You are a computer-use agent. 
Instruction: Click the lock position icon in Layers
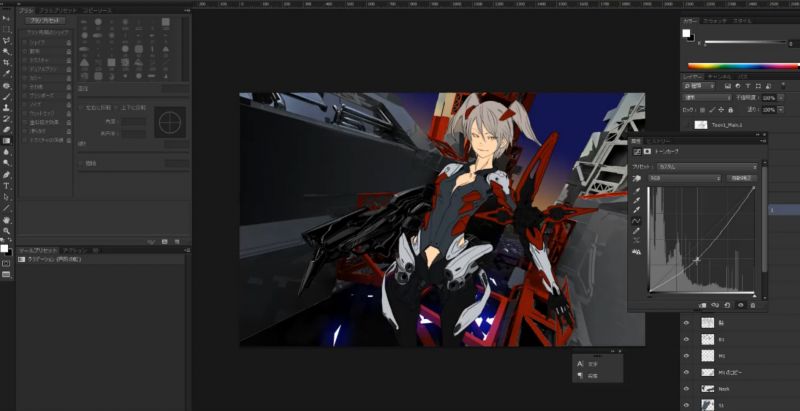[721, 110]
